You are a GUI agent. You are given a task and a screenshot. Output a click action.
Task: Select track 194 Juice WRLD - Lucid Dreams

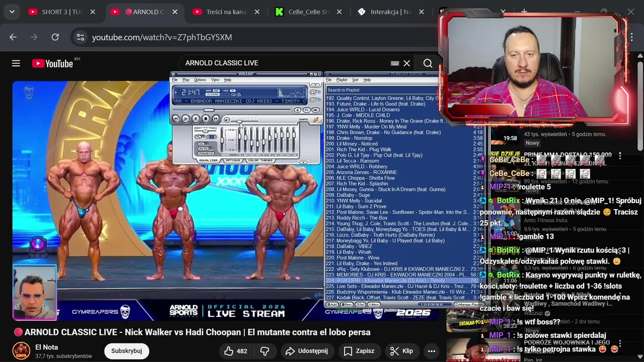(x=405, y=110)
